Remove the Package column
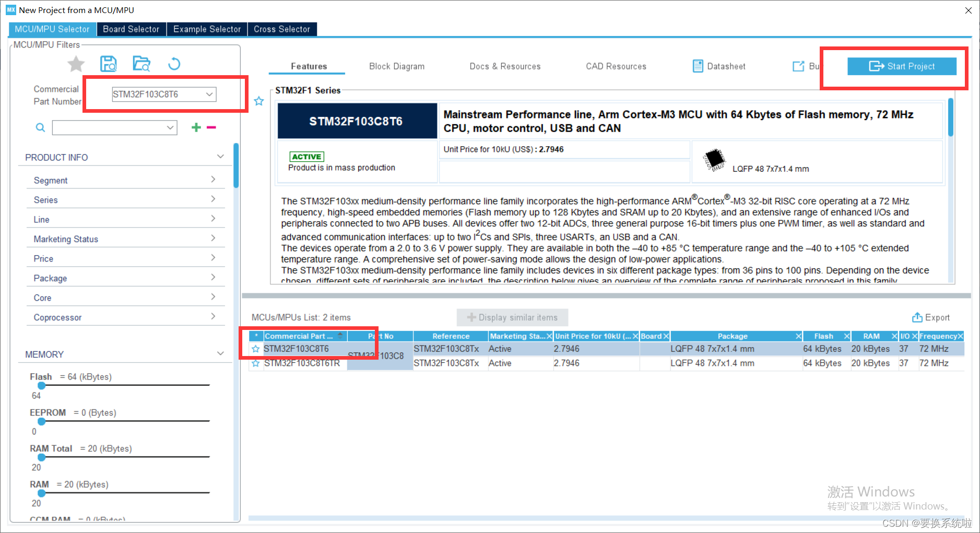Viewport: 980px width, 533px height. pyautogui.click(x=798, y=336)
